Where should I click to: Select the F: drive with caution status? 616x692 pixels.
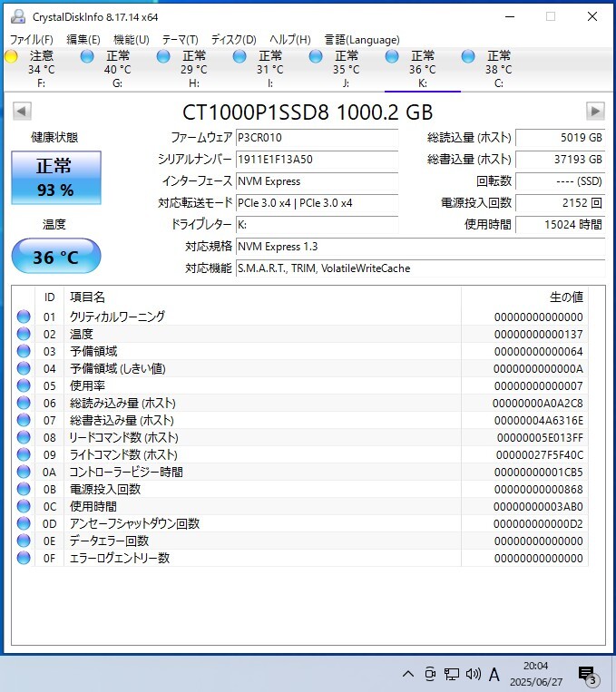click(x=35, y=69)
